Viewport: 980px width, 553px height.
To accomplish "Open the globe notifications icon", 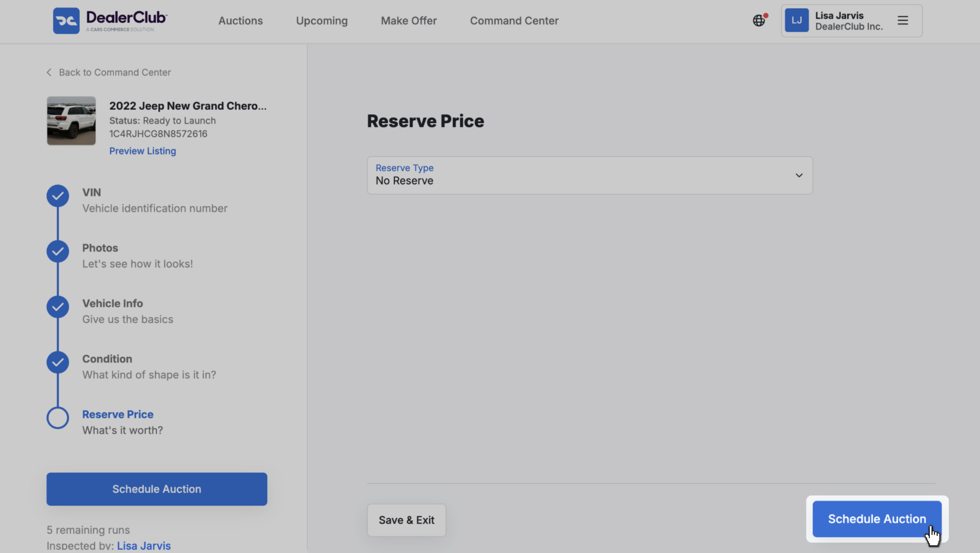I will pos(760,20).
